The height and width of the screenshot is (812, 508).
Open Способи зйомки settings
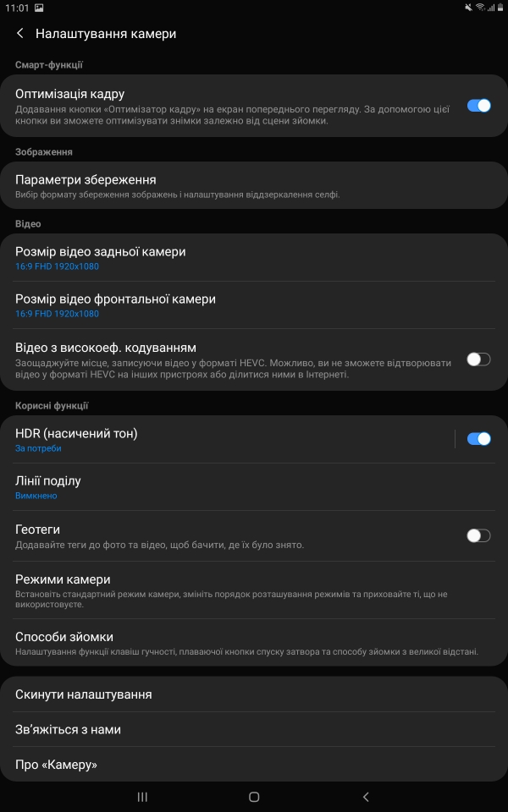tap(254, 643)
